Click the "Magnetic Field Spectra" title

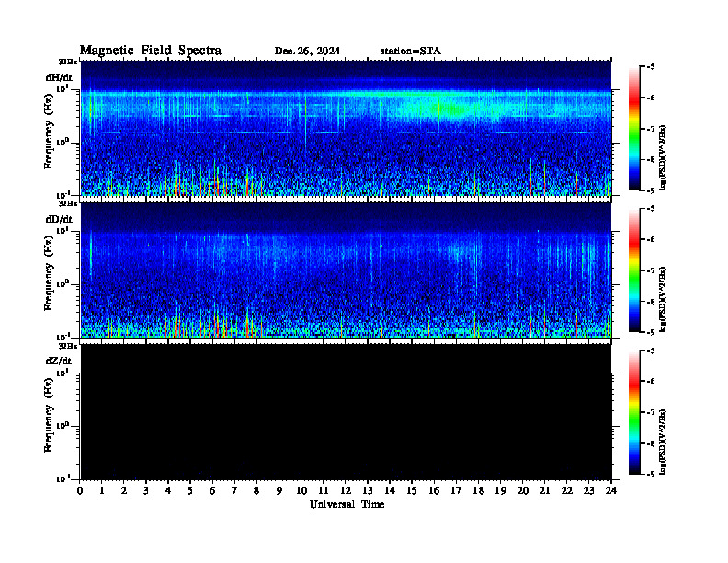[151, 51]
